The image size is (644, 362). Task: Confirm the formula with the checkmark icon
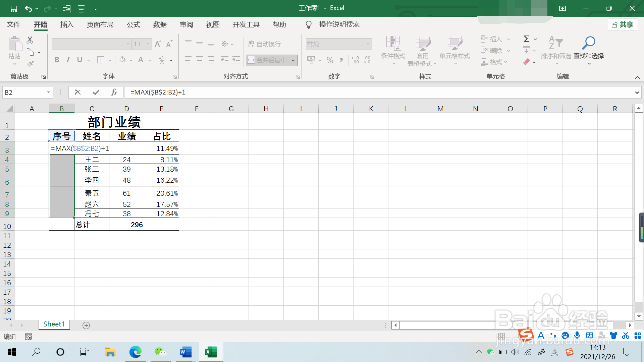pos(96,92)
